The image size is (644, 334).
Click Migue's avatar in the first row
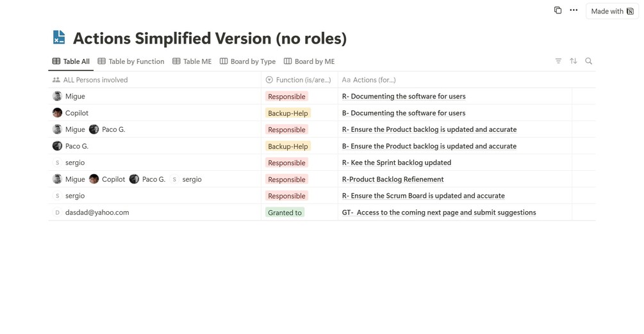click(57, 97)
